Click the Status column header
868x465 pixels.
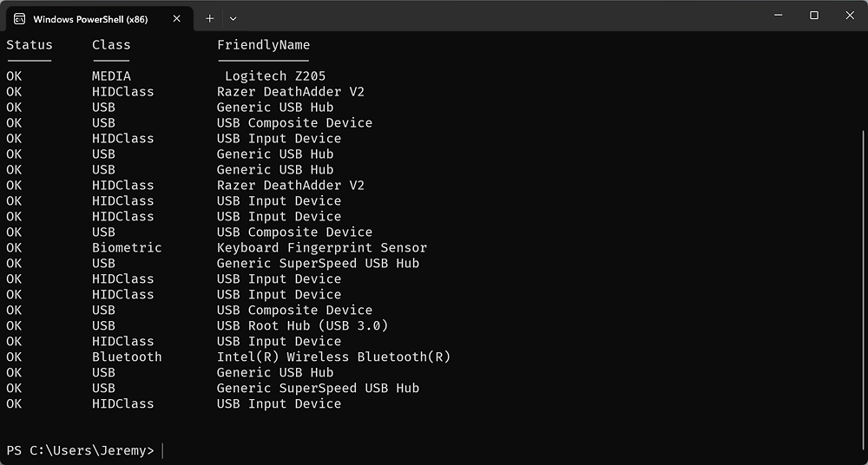pyautogui.click(x=30, y=45)
